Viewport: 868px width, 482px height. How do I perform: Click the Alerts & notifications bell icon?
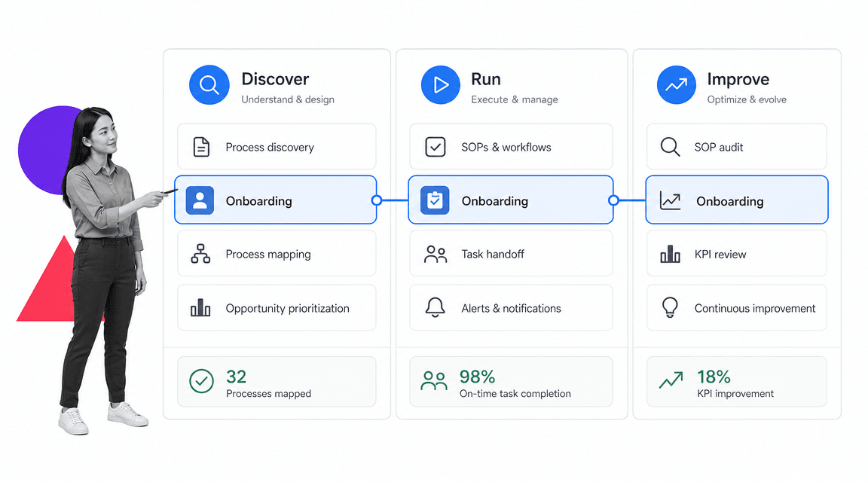[435, 307]
